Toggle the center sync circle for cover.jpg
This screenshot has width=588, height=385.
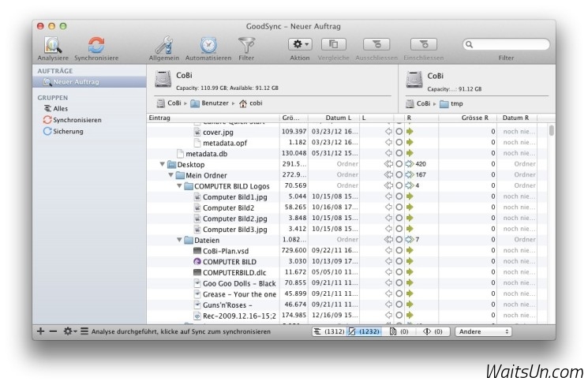click(399, 132)
